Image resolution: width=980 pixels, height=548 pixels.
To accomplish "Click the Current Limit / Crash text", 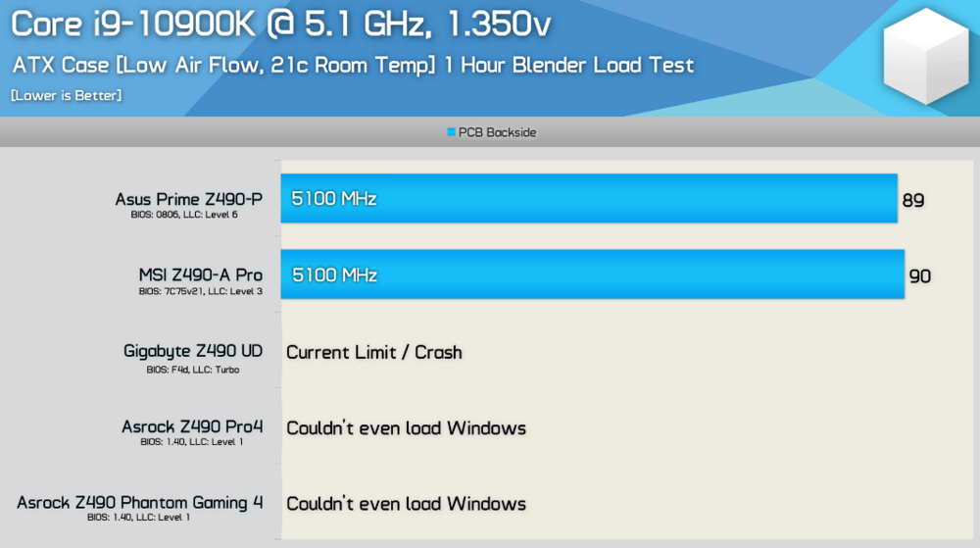I will [x=373, y=352].
